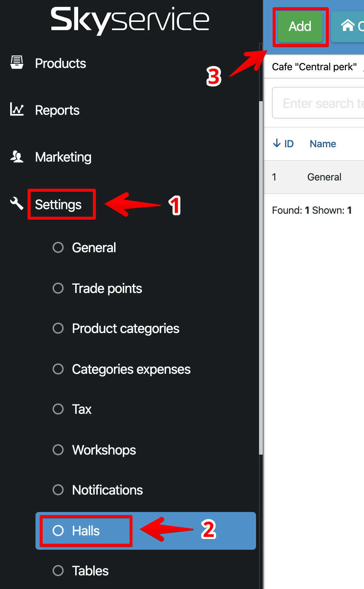
Task: Sort the list by Name column
Action: pos(322,144)
